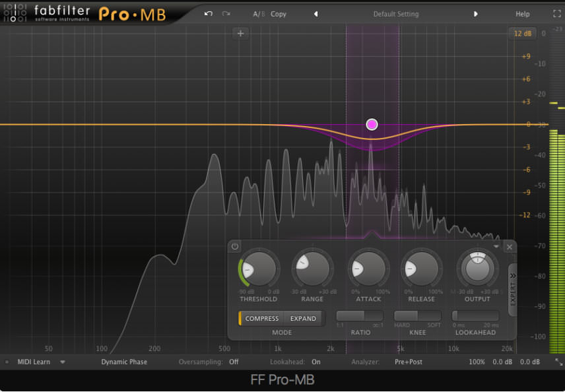Click the 100% mix value
The width and height of the screenshot is (565, 392).
coord(477,362)
